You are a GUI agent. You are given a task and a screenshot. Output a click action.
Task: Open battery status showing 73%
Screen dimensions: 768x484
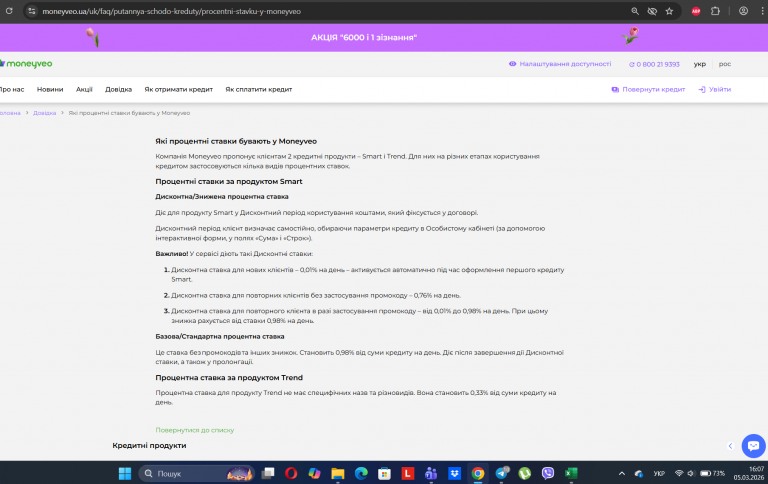pos(713,473)
